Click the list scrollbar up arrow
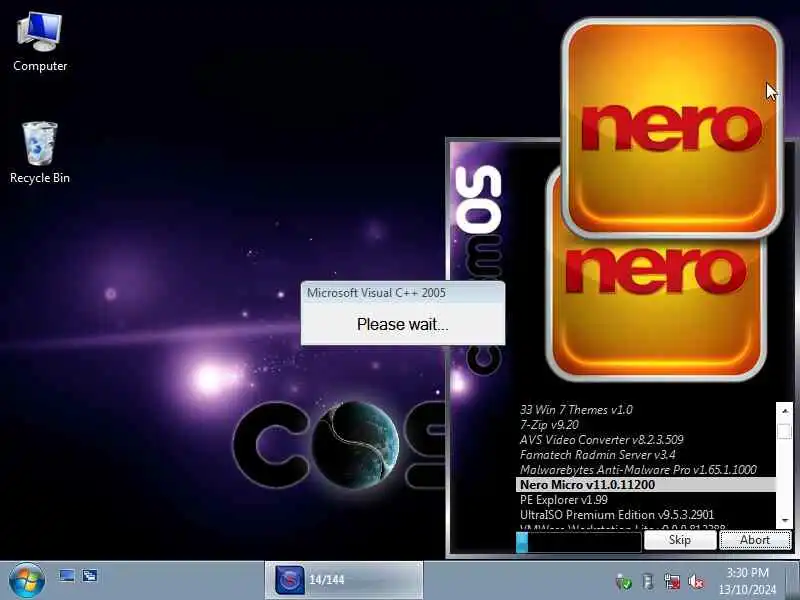The height and width of the screenshot is (600, 800). tap(785, 411)
